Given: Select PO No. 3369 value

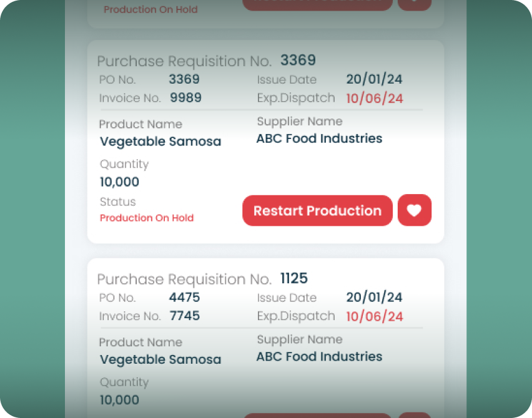Looking at the screenshot, I should 184,79.
